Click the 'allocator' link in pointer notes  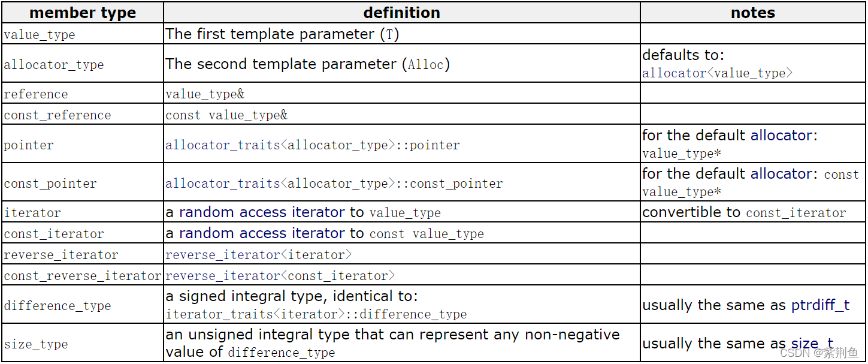pos(782,136)
